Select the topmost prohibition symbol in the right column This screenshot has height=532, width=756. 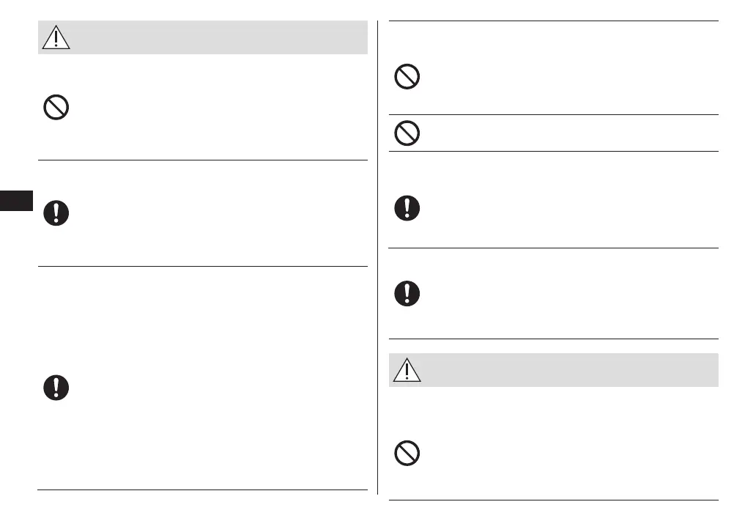[407, 78]
